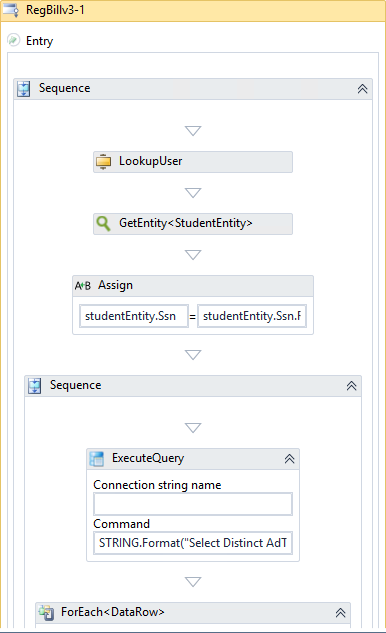Collapse the outer Sequence container
Image resolution: width=386 pixels, height=633 pixels.
coord(362,89)
